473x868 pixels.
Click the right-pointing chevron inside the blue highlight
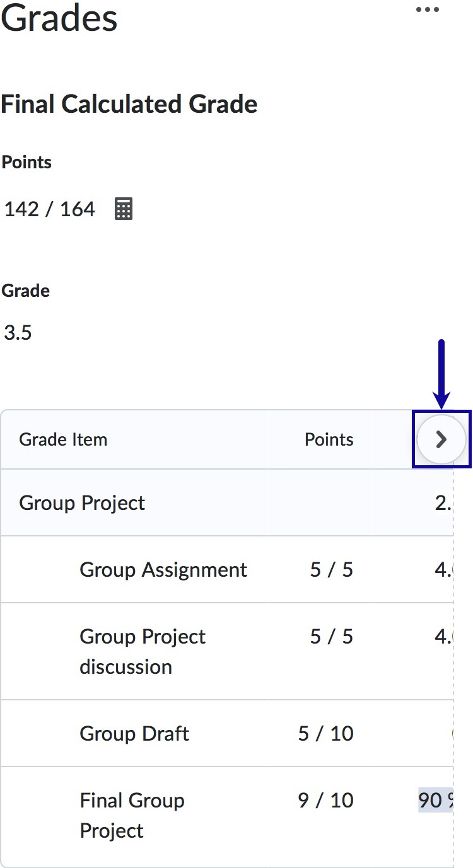pos(441,439)
